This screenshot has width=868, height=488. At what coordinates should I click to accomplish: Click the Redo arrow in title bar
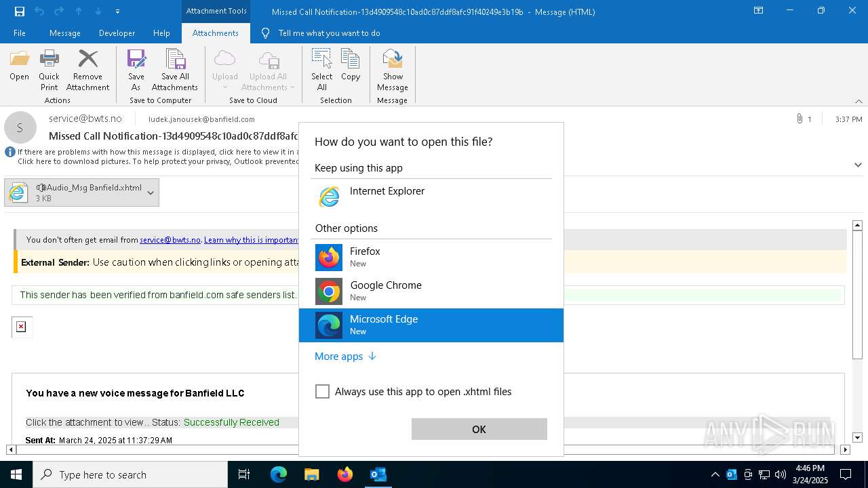tap(59, 11)
